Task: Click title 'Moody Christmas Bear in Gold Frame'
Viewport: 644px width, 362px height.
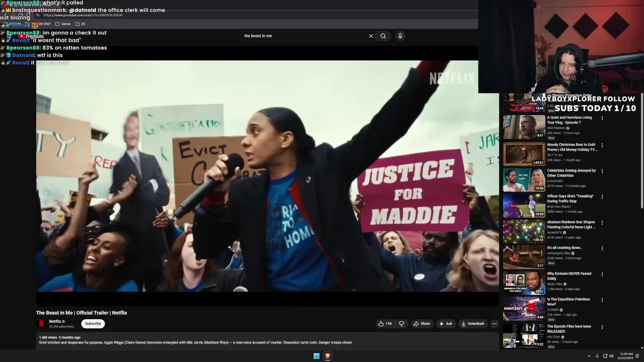Action: tap(572, 147)
